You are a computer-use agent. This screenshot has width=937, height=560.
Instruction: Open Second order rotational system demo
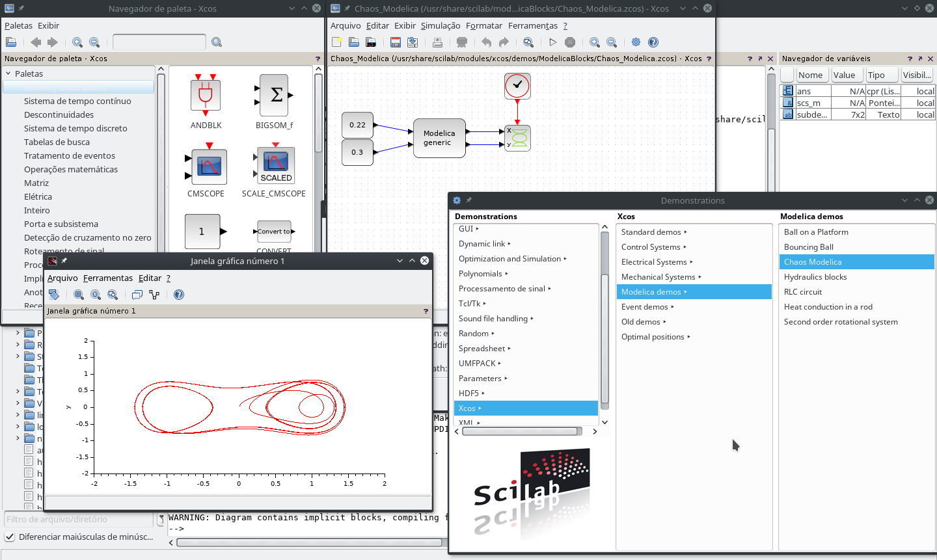coord(841,322)
